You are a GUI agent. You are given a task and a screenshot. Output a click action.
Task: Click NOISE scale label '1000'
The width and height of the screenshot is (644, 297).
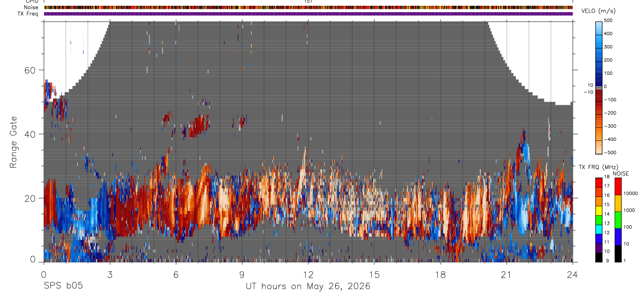[x=630, y=210]
